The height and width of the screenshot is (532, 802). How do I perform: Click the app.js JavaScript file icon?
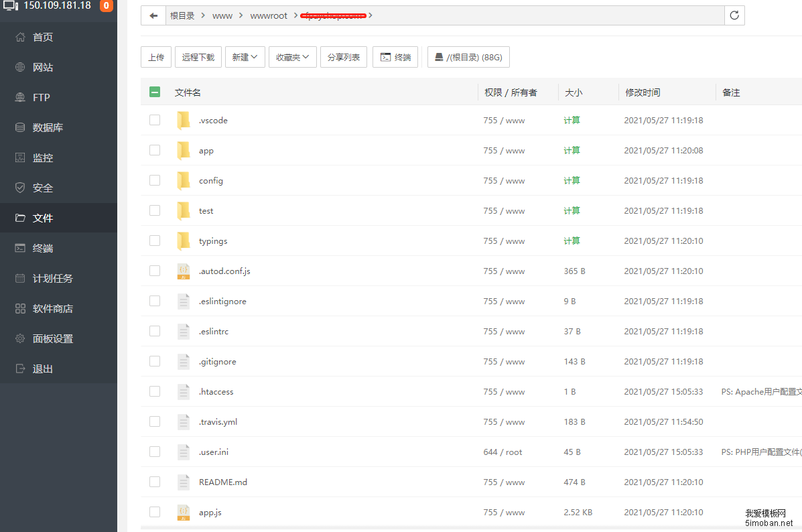[x=184, y=513]
